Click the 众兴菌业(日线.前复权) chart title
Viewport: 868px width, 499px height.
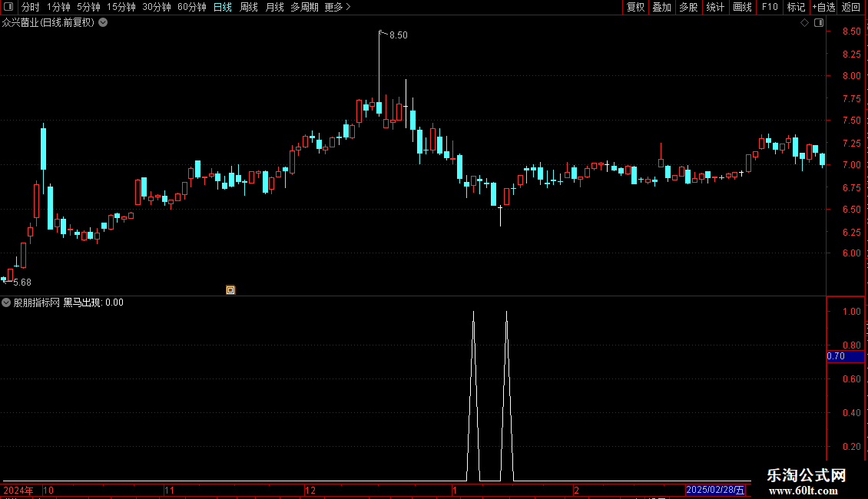48,23
